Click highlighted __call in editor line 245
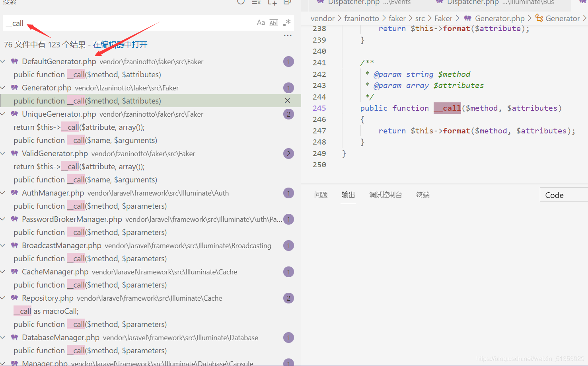588x366 pixels. click(447, 108)
